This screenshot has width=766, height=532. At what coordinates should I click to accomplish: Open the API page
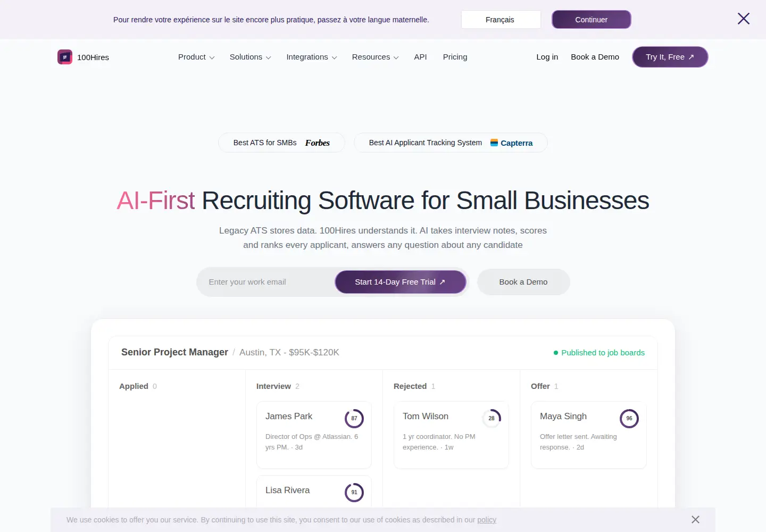420,57
